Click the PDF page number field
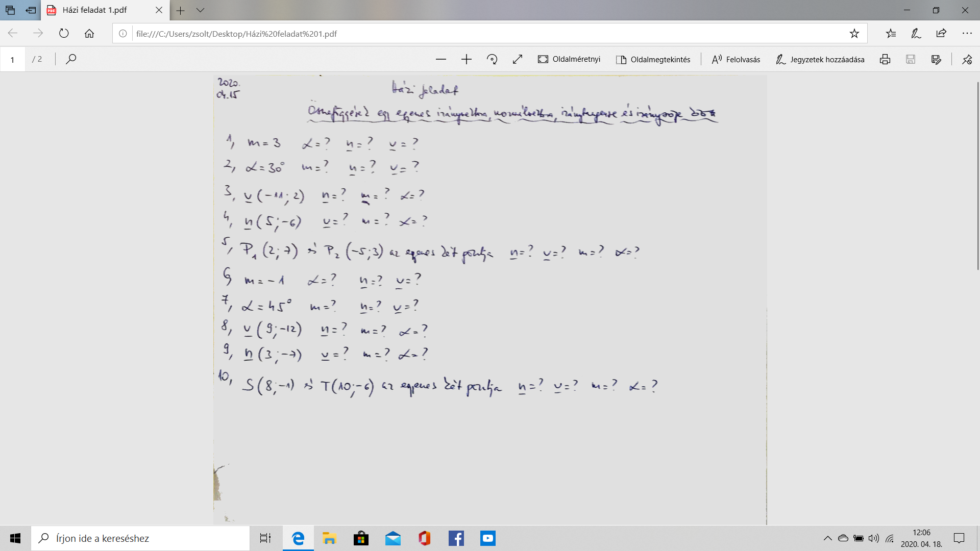The width and height of the screenshot is (980, 551). coord(13,60)
